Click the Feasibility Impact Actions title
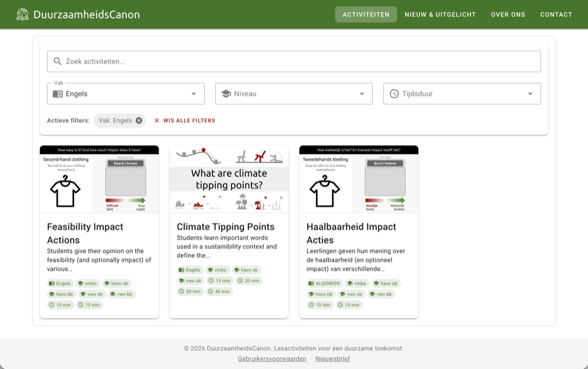The height and width of the screenshot is (369, 588). tap(85, 233)
